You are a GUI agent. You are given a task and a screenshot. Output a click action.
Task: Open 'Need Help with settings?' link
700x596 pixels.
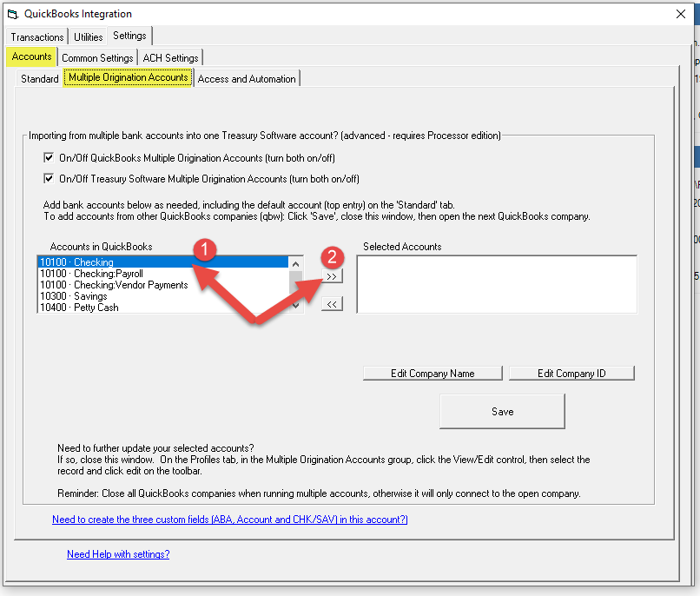[x=118, y=554]
